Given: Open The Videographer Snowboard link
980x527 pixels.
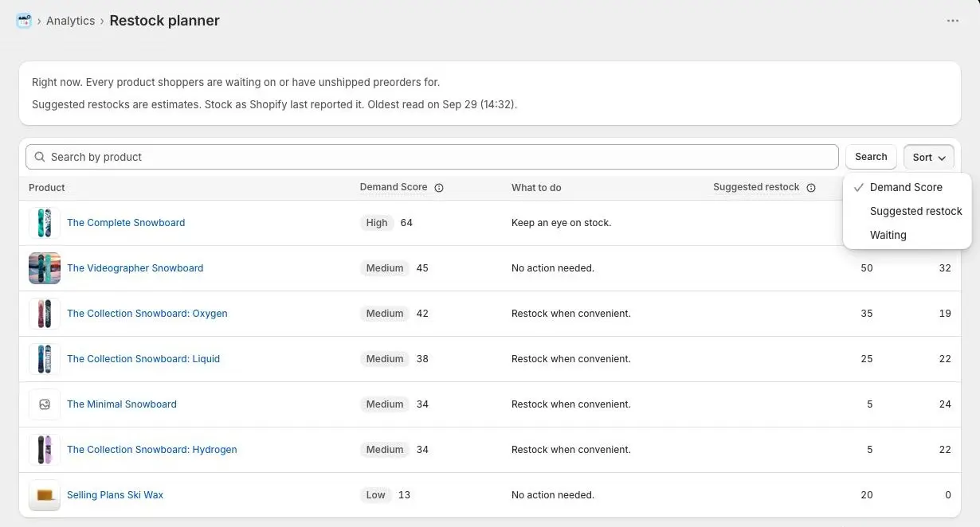Looking at the screenshot, I should 135,268.
